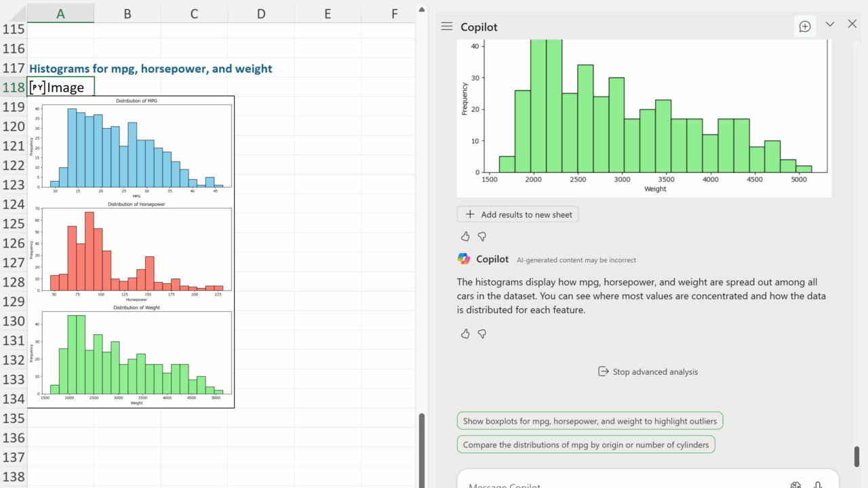This screenshot has height=488, width=868.
Task: Add results to new sheet
Action: [x=518, y=214]
